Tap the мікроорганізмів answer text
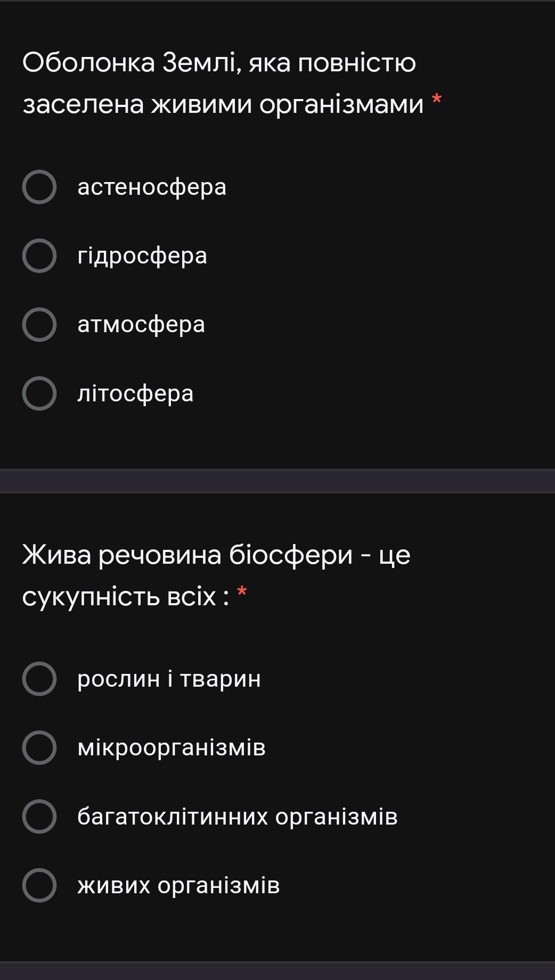The image size is (555, 980). point(171,747)
